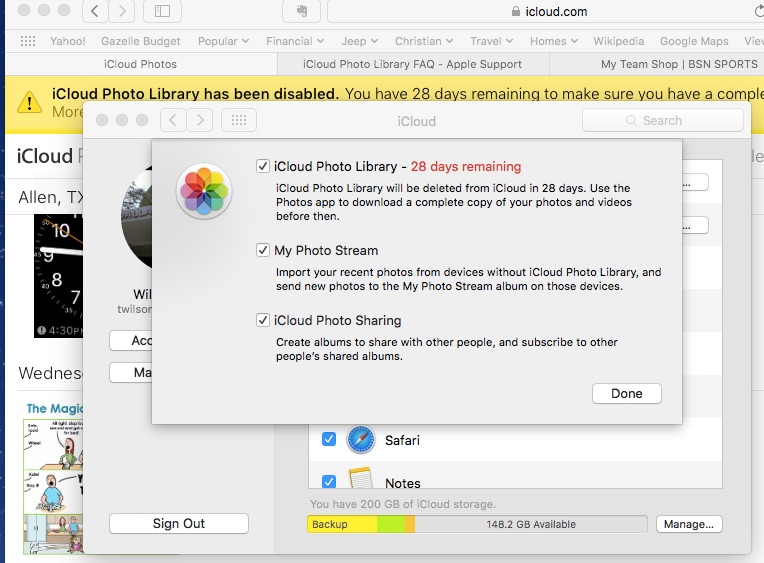Screen dimensions: 764x563
Task: Show all preferences grid button
Action: tap(239, 120)
